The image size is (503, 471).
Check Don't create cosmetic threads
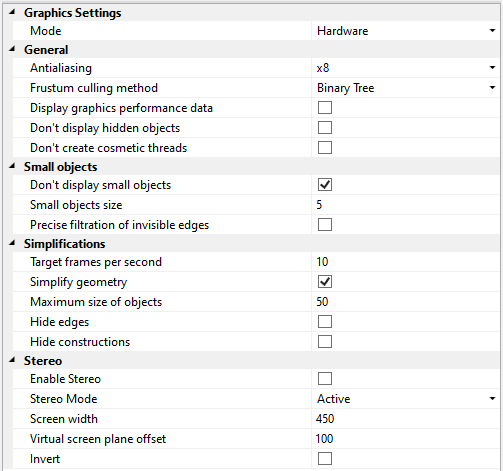pyautogui.click(x=325, y=148)
